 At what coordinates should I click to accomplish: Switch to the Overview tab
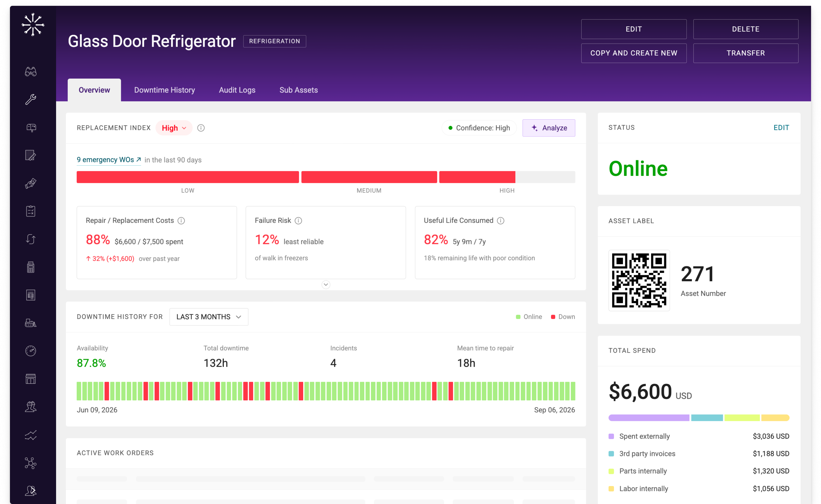94,90
